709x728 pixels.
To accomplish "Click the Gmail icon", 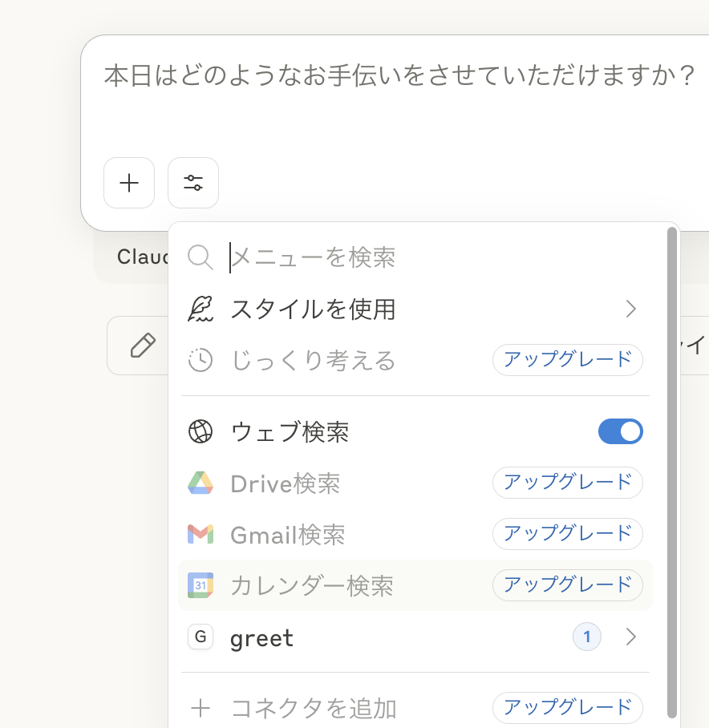I will (201, 535).
